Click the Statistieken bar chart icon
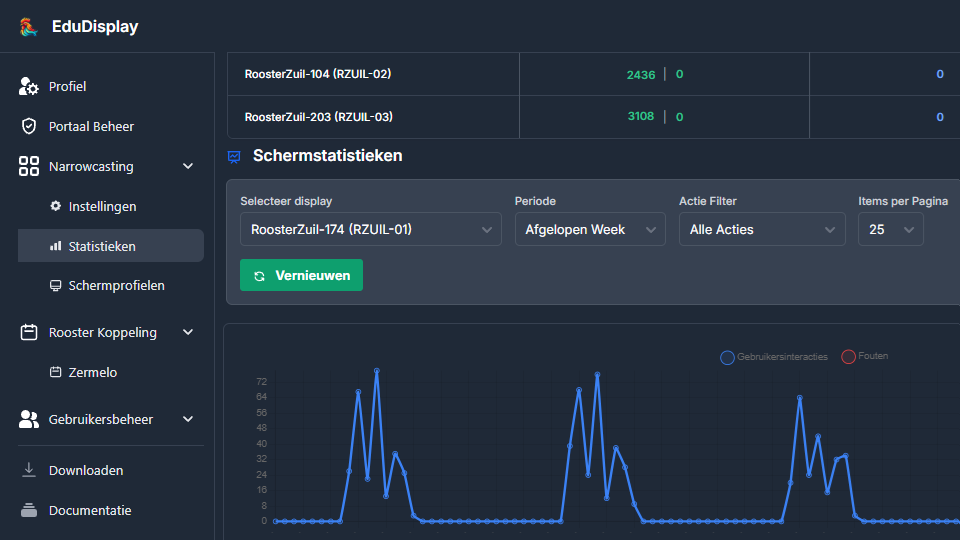Screen dimensions: 960x540 [x=56, y=246]
